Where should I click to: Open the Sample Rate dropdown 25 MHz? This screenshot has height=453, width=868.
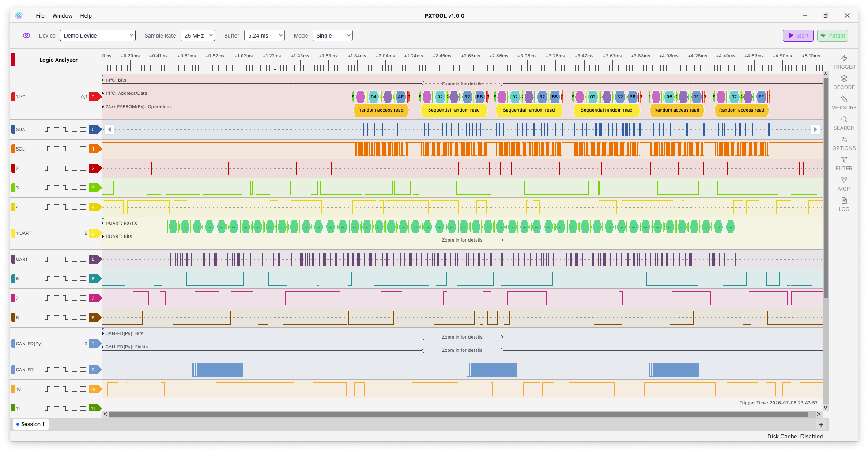(197, 35)
